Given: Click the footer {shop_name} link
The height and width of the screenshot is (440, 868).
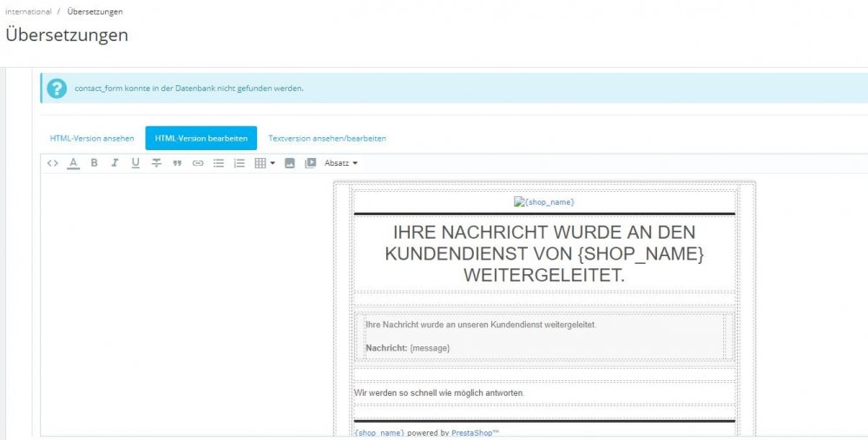Looking at the screenshot, I should click(x=379, y=433).
